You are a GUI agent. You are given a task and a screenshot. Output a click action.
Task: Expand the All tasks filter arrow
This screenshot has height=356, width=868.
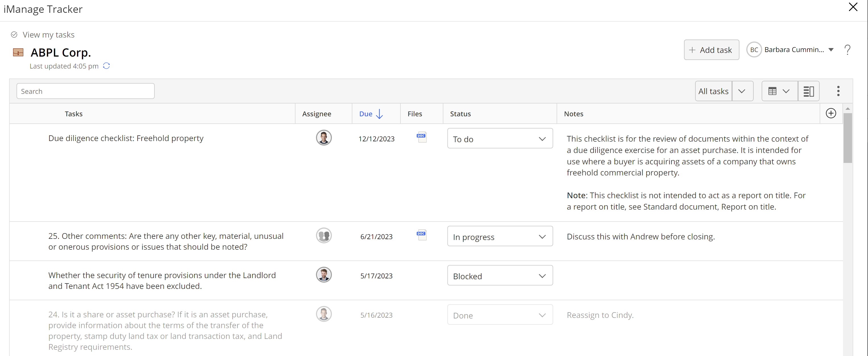[x=742, y=91]
